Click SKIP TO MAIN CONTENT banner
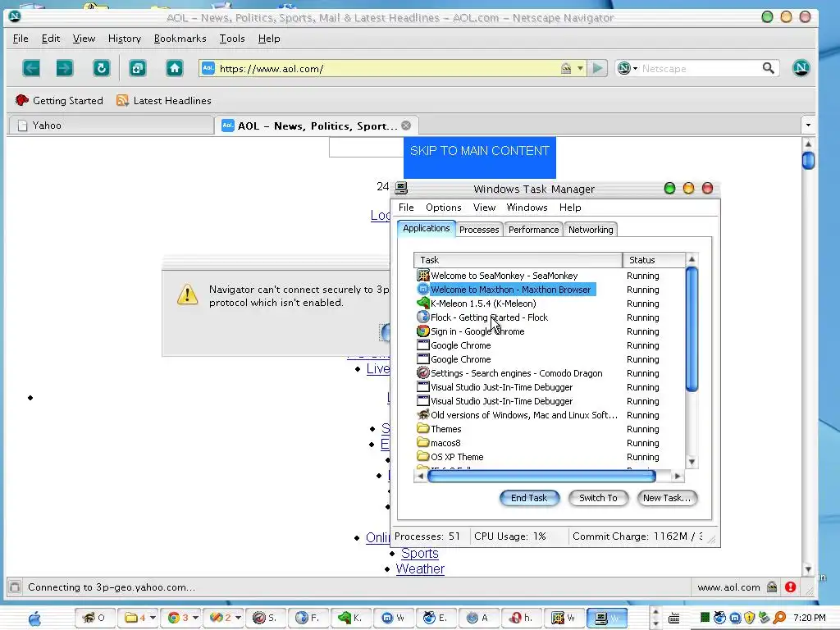 point(479,157)
